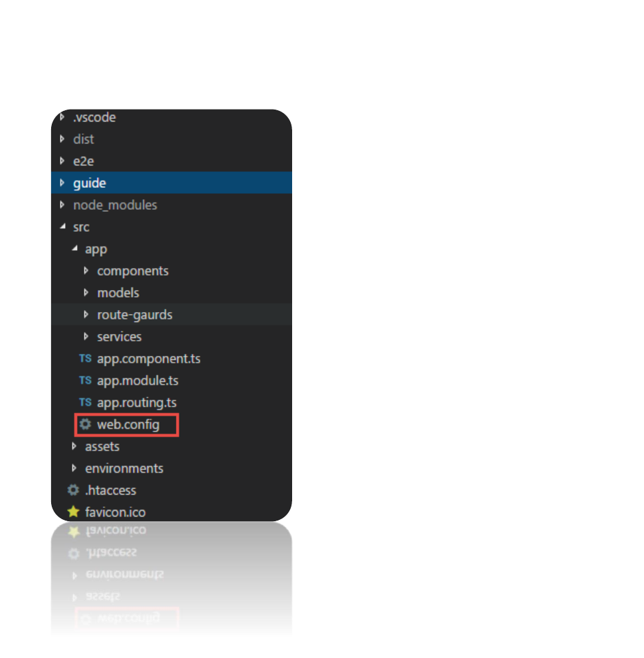Open the web.config file

point(128,425)
